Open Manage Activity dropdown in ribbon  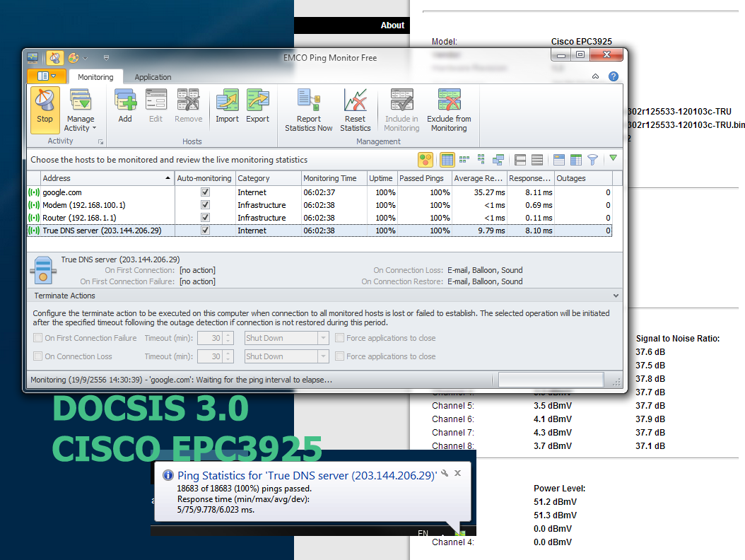[x=80, y=110]
